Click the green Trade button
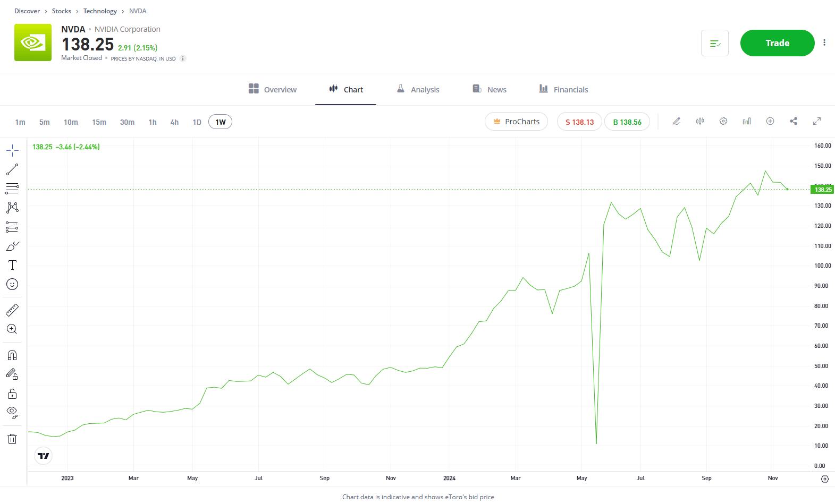 [777, 43]
